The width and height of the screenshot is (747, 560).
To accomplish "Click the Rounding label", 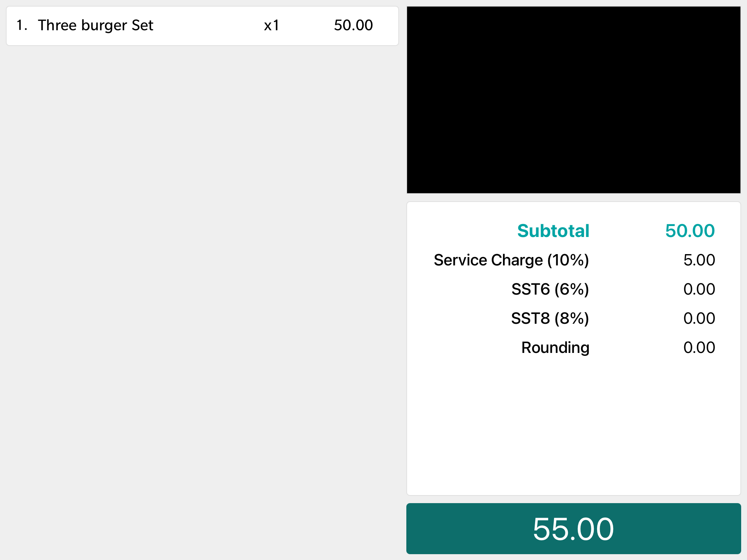I will (x=555, y=348).
